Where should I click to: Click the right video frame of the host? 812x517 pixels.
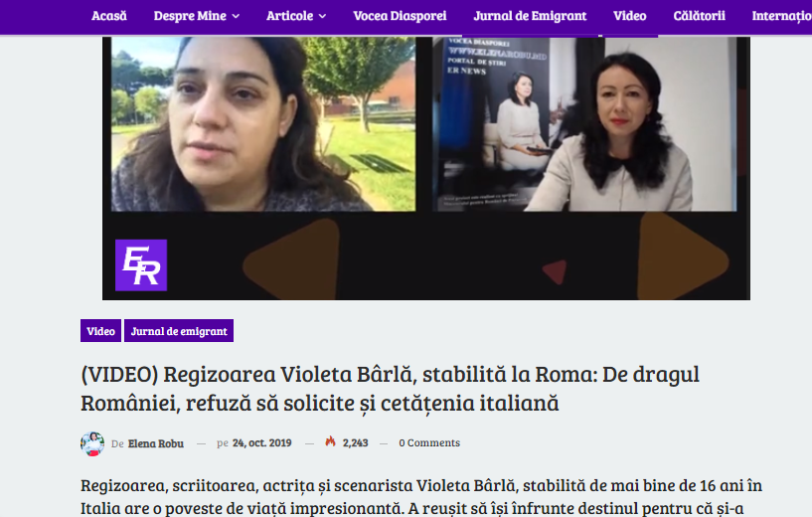point(584,124)
